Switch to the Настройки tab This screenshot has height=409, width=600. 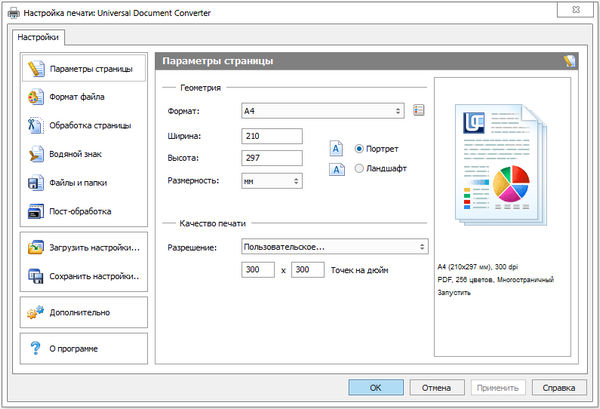(x=38, y=37)
